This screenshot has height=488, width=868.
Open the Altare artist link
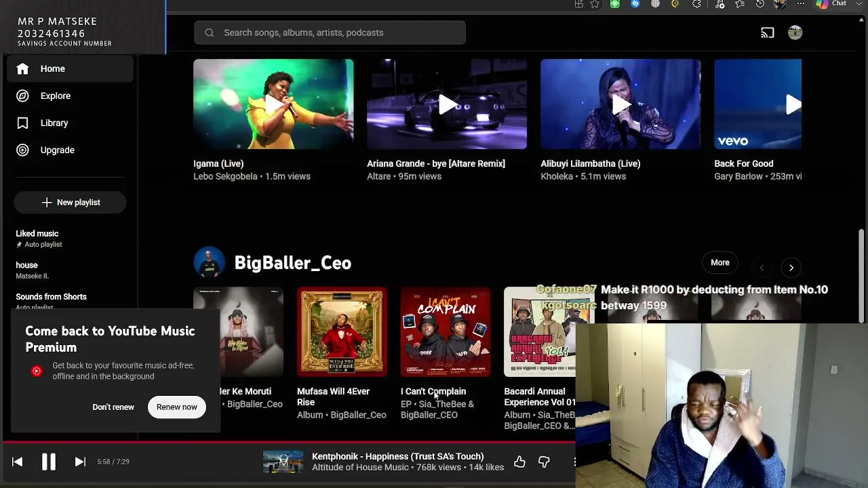point(379,176)
